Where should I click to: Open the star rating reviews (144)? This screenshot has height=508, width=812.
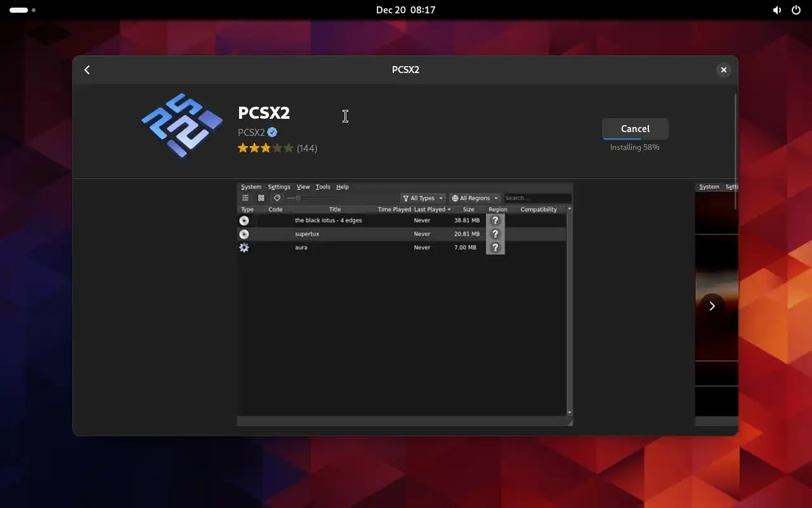[x=277, y=148]
